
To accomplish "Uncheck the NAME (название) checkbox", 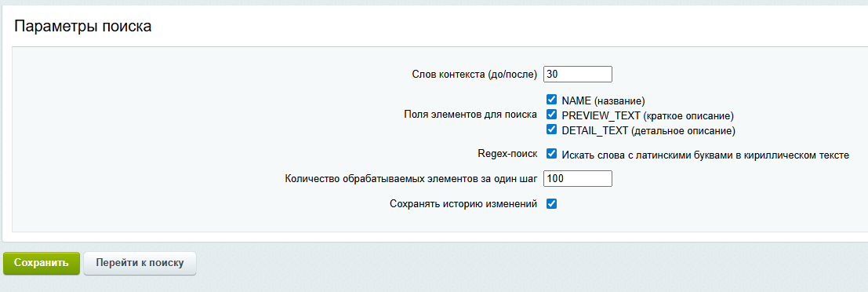I will (x=551, y=100).
